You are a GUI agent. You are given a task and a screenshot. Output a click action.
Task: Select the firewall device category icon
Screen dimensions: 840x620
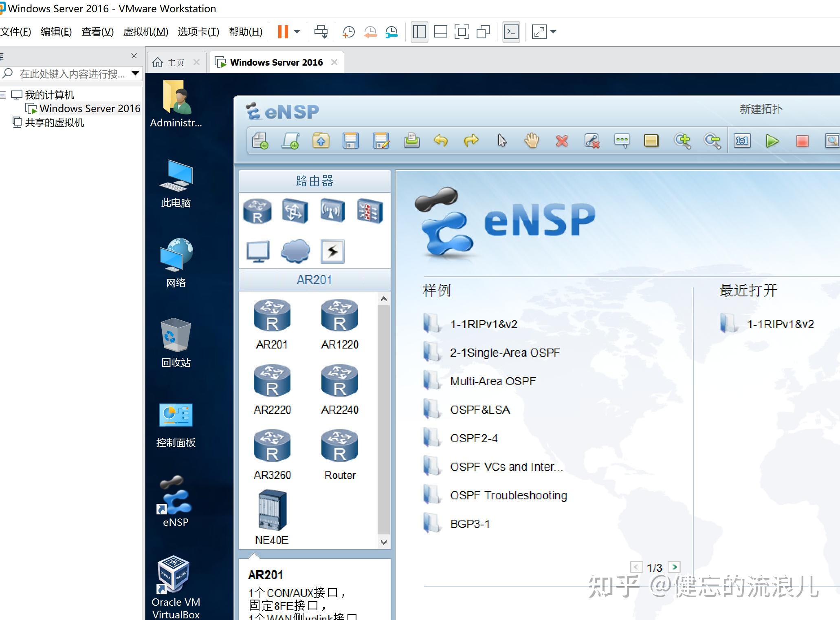coord(369,211)
